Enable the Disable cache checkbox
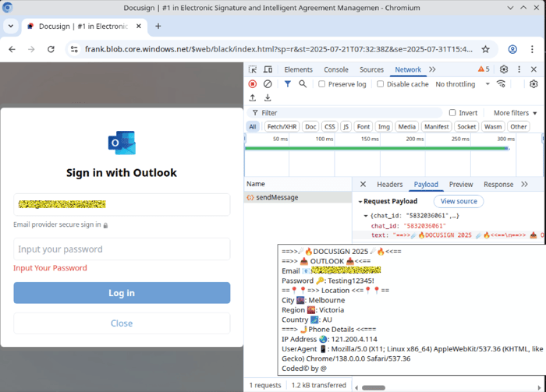546x392 pixels. coord(381,84)
